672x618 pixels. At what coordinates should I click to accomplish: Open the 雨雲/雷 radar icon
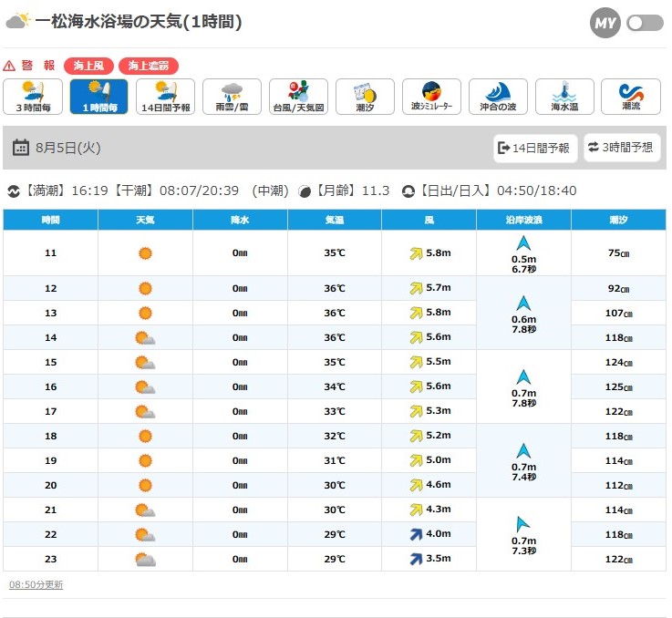click(x=232, y=97)
